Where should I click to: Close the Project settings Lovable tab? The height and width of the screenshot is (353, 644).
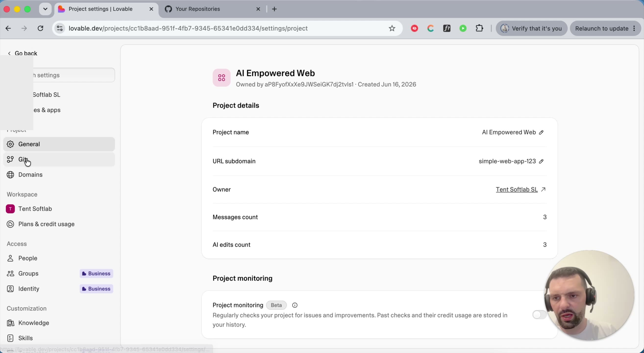coord(151,9)
